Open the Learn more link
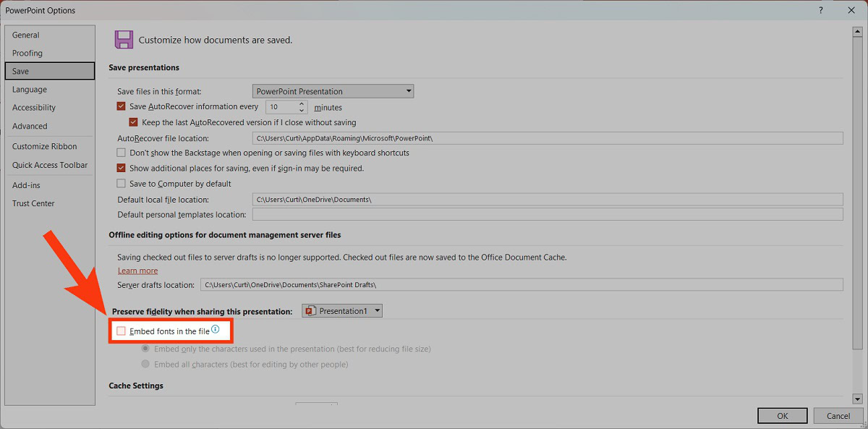The width and height of the screenshot is (868, 429). 137,271
